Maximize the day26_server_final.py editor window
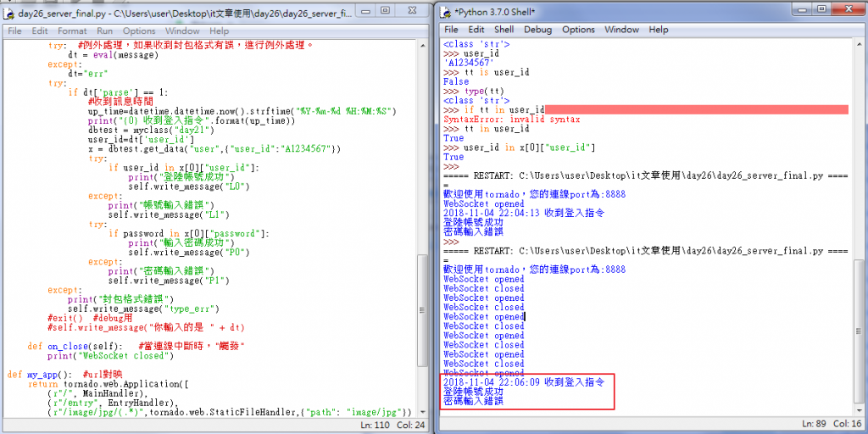868x434 pixels. coord(386,10)
